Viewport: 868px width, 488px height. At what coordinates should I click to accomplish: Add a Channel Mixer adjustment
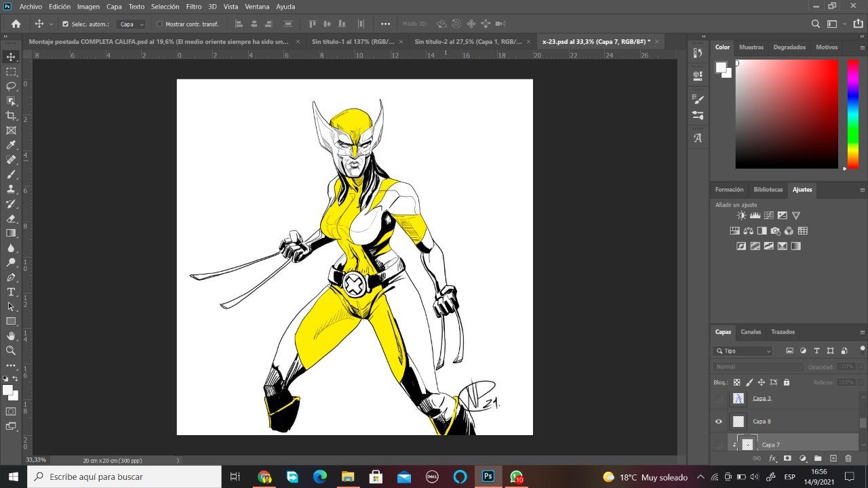(x=789, y=231)
